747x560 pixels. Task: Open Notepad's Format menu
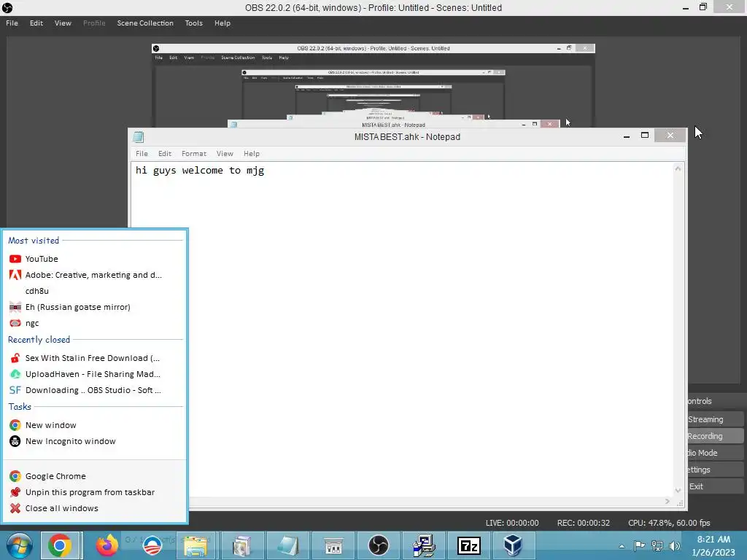pyautogui.click(x=194, y=153)
